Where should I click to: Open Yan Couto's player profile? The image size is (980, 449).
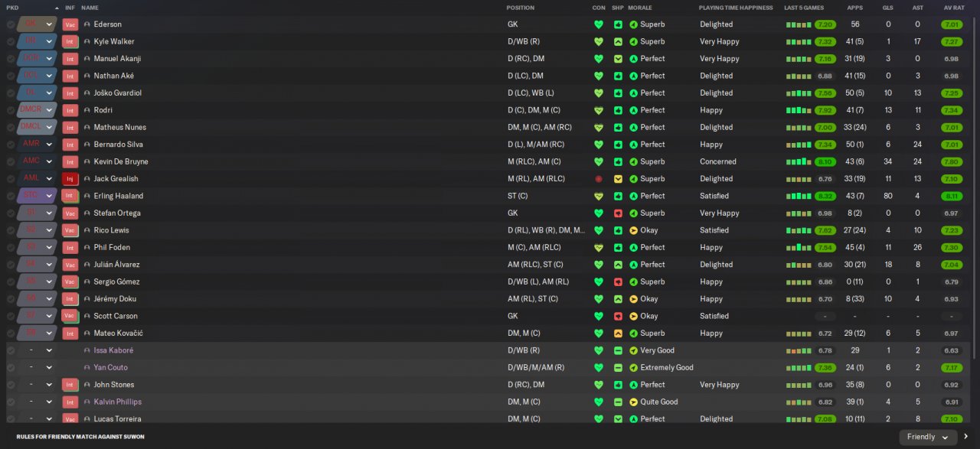click(111, 368)
